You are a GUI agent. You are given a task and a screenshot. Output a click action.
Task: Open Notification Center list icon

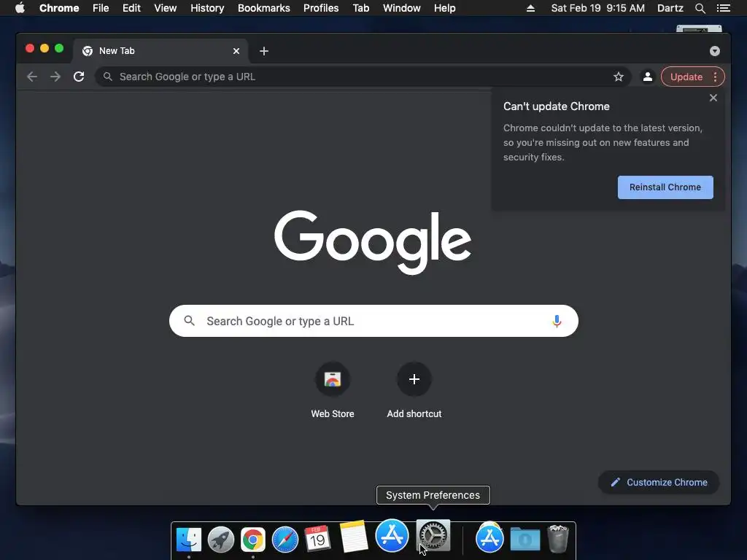(x=723, y=8)
